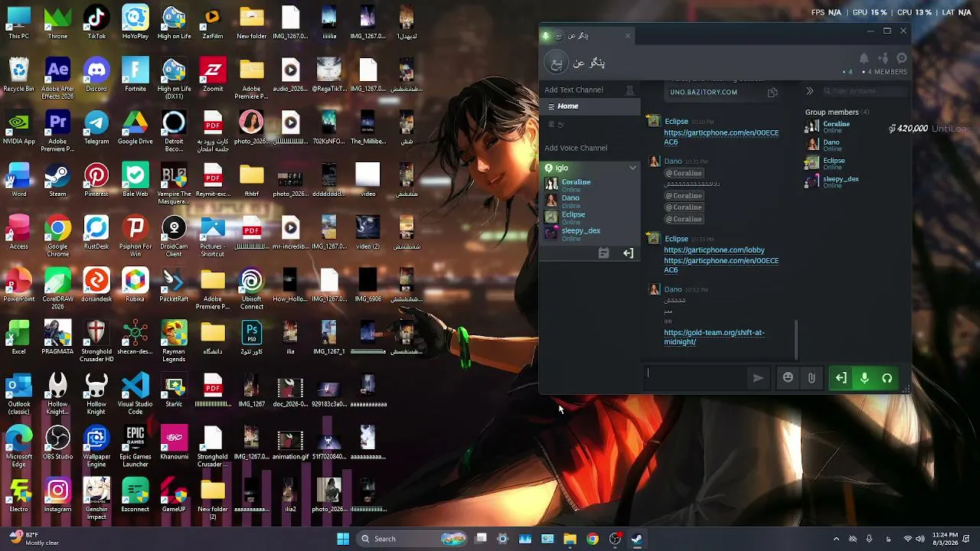Open TikTok desktop shortcut
Image resolution: width=980 pixels, height=551 pixels.
coord(96,22)
